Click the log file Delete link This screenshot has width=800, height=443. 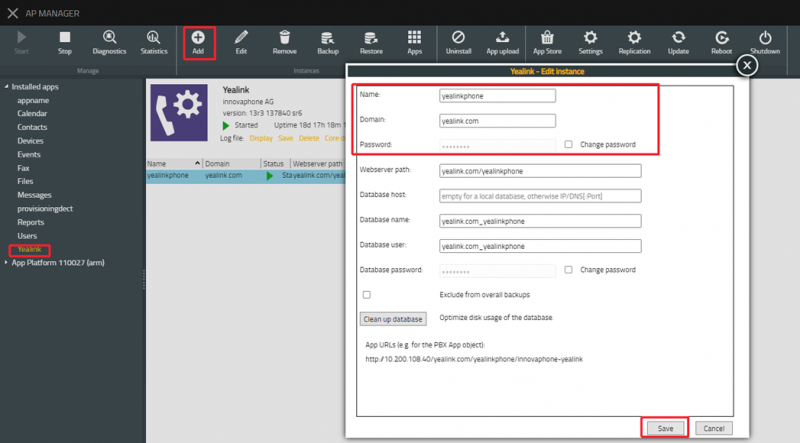(x=309, y=138)
